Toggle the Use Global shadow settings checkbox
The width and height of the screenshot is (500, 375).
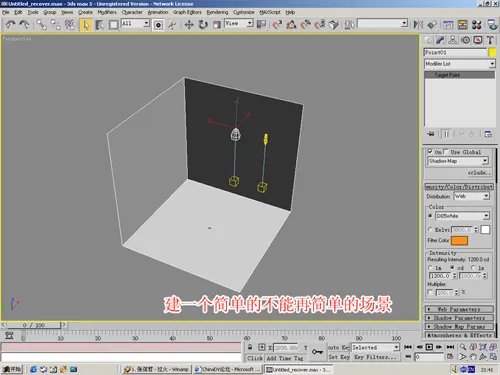(x=446, y=152)
